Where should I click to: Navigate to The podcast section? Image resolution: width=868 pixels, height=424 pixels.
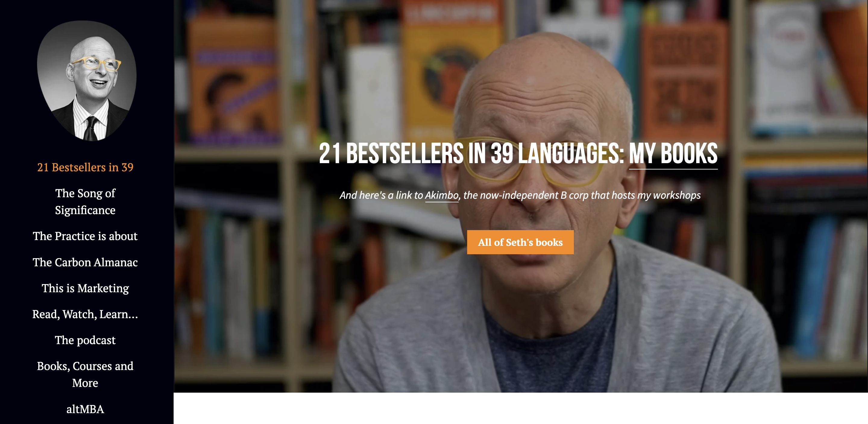(85, 340)
